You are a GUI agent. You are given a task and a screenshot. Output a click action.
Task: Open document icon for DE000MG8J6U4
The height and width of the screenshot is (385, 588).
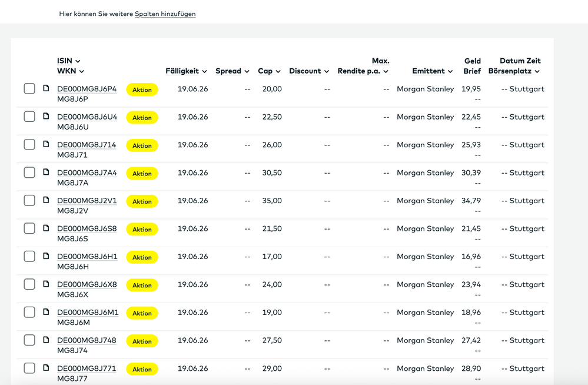point(46,116)
